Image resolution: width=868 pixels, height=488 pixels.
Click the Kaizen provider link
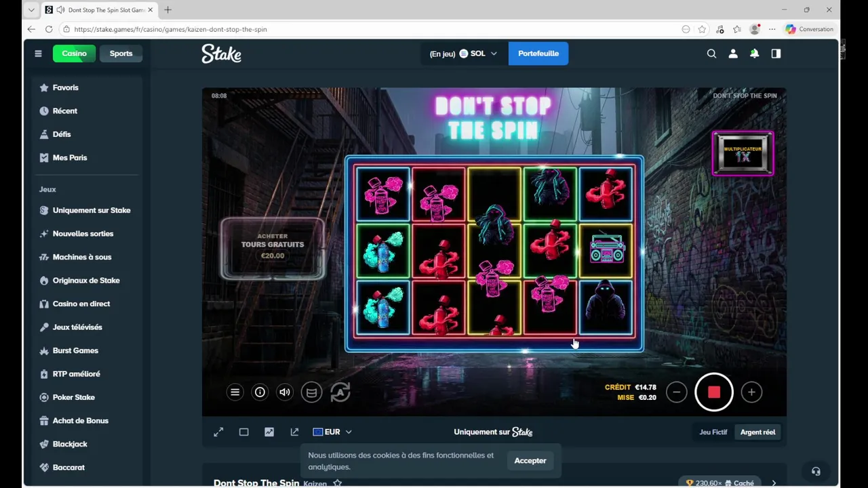point(315,483)
